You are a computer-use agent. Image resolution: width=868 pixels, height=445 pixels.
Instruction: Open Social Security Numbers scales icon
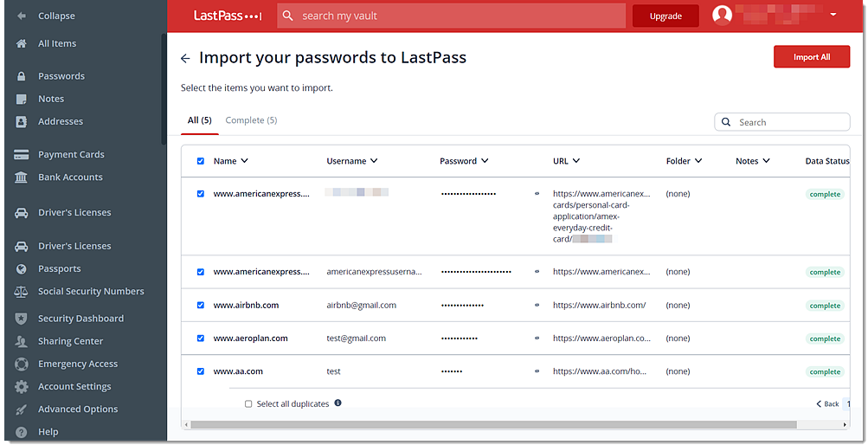(x=21, y=292)
